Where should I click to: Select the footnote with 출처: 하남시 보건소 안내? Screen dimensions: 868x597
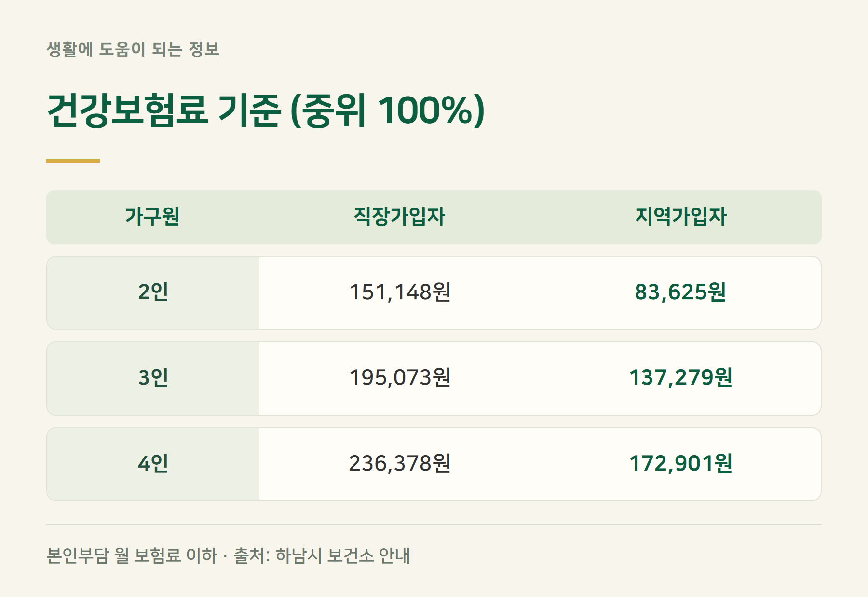[x=228, y=555]
